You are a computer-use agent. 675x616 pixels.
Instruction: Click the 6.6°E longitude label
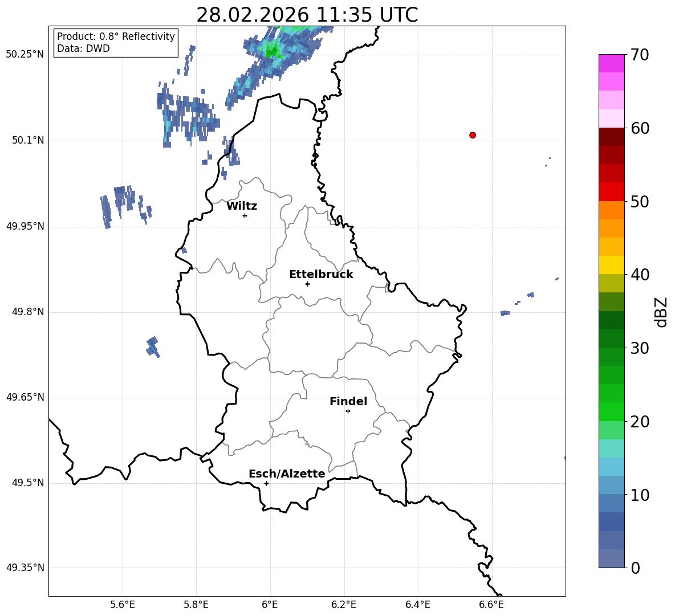[491, 605]
